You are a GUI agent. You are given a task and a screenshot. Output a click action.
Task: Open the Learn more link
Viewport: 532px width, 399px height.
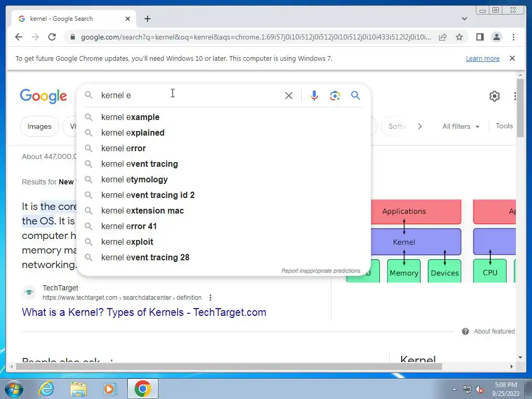483,59
